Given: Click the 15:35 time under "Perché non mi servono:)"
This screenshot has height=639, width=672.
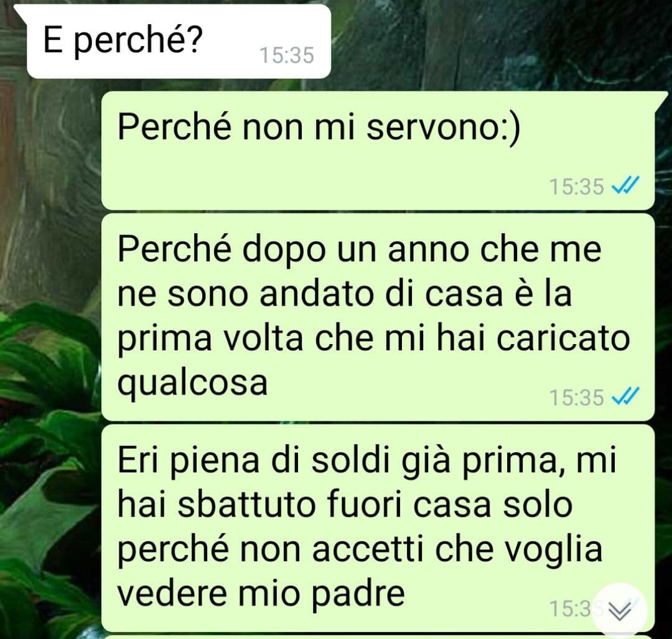Looking at the screenshot, I should click(x=576, y=187).
